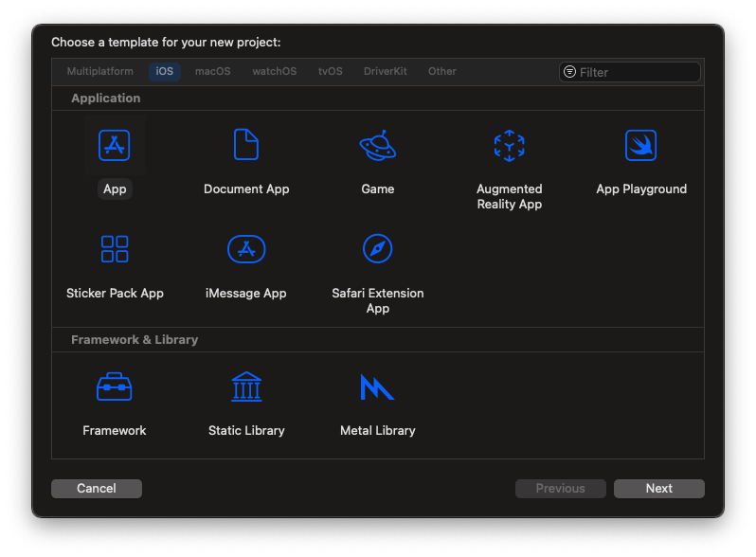Click the filter icon in search field

click(570, 72)
